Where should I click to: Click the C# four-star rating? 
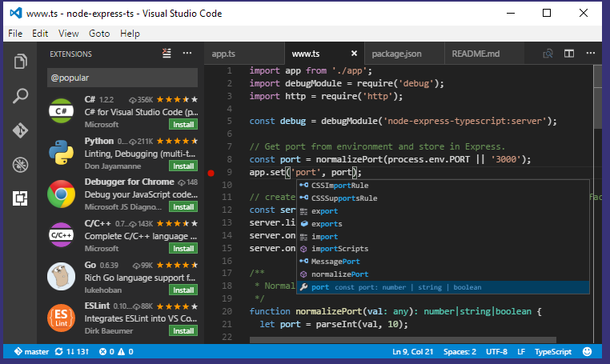coord(177,99)
